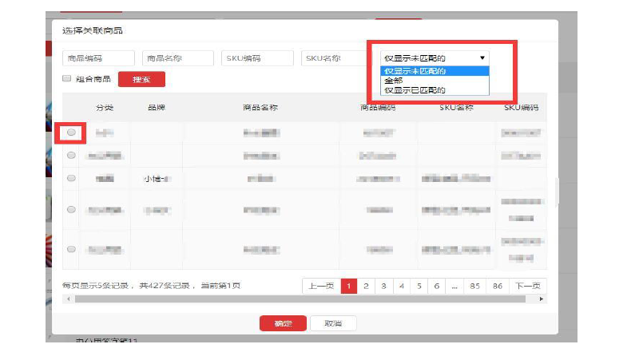Click the 商品名称 column header
The height and width of the screenshot is (364, 643).
point(260,108)
